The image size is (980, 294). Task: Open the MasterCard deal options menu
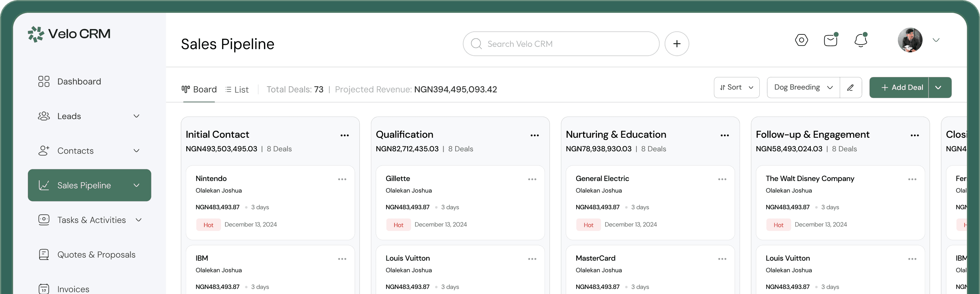(x=722, y=259)
